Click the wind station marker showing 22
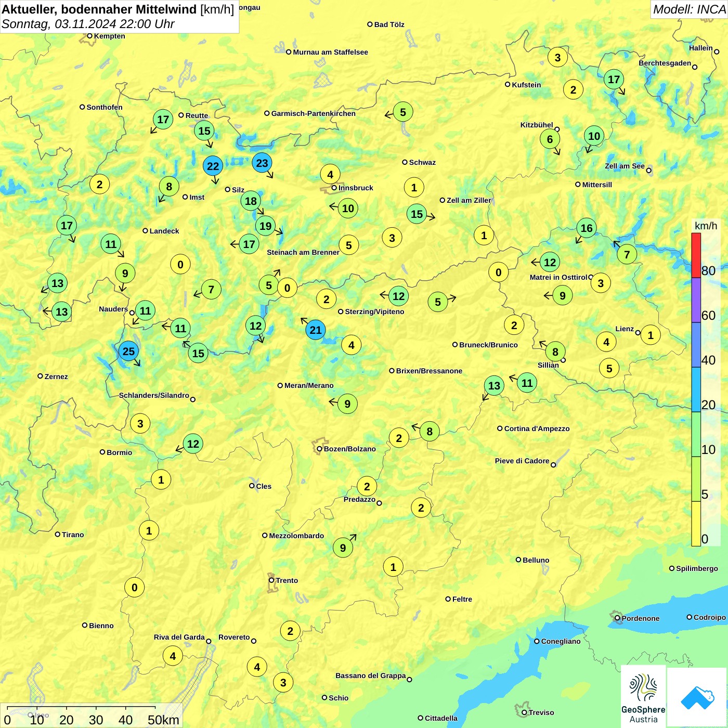This screenshot has width=728, height=728. coord(213,166)
